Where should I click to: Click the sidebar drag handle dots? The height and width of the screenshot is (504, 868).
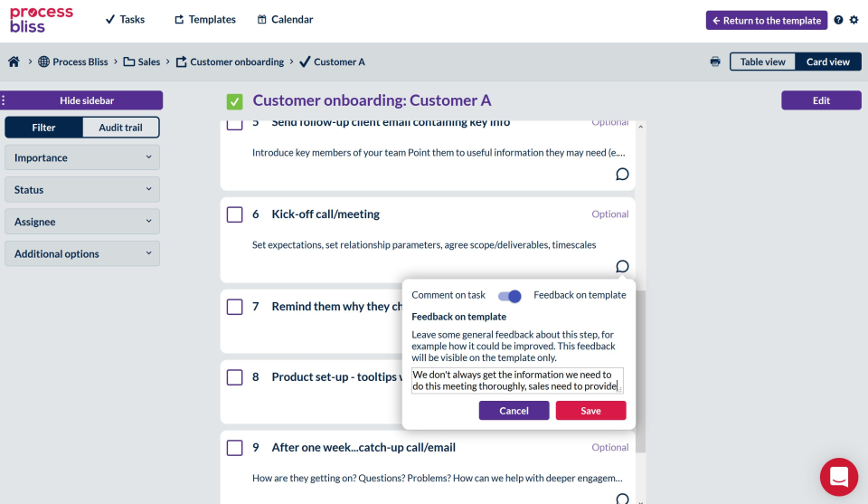4,100
